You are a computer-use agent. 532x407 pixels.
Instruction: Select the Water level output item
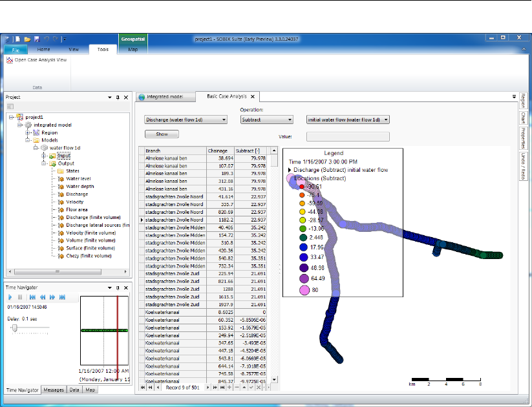point(77,178)
